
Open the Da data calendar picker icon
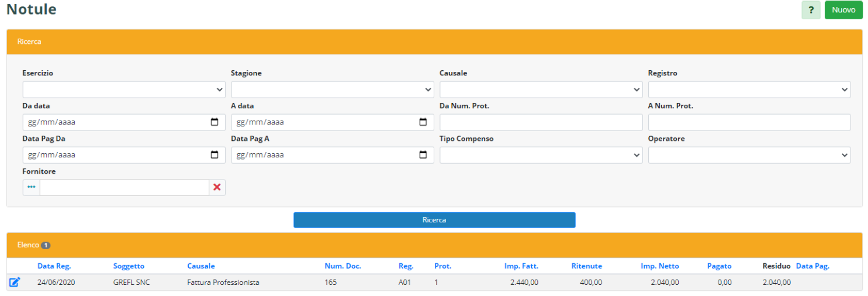[x=214, y=122]
